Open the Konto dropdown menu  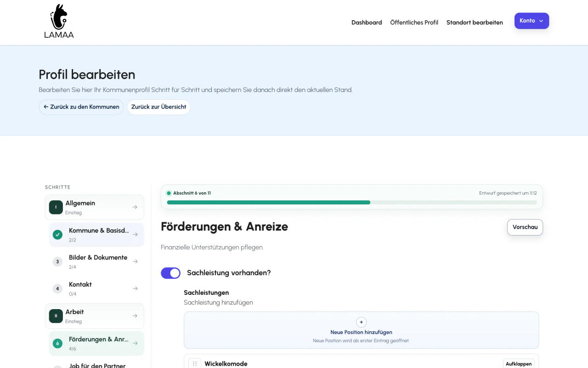[531, 21]
